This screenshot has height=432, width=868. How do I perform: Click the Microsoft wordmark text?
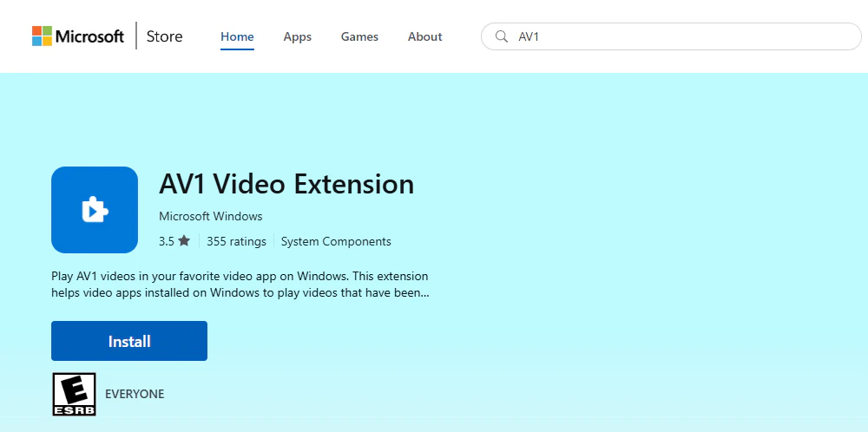click(x=89, y=36)
